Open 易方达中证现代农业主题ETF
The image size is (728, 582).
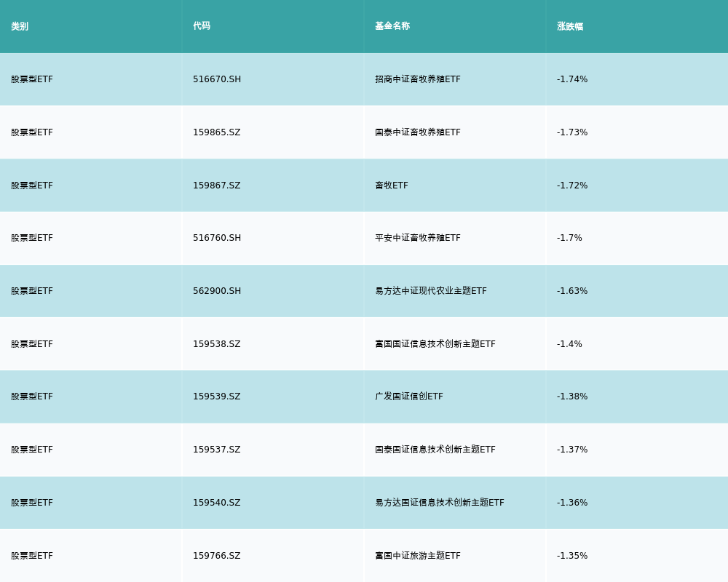click(x=431, y=291)
